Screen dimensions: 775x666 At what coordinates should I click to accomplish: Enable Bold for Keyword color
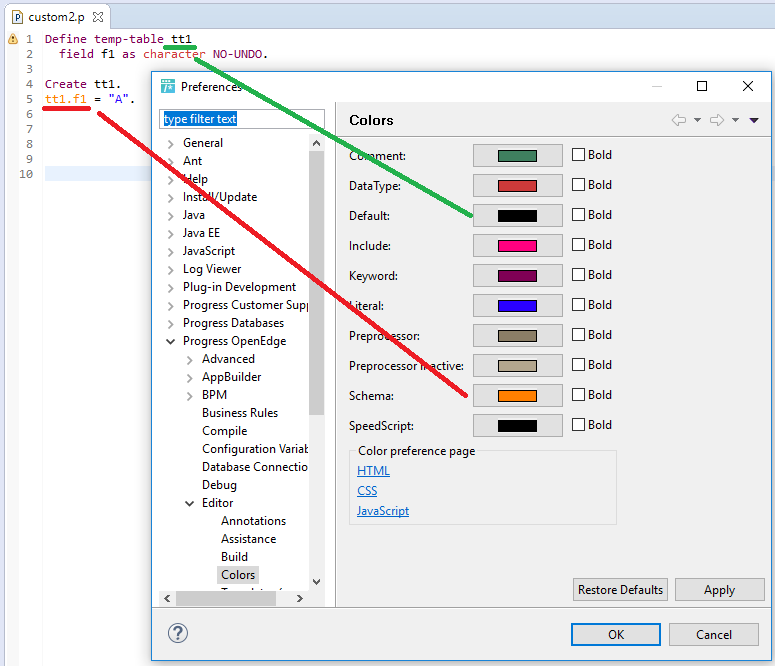578,275
